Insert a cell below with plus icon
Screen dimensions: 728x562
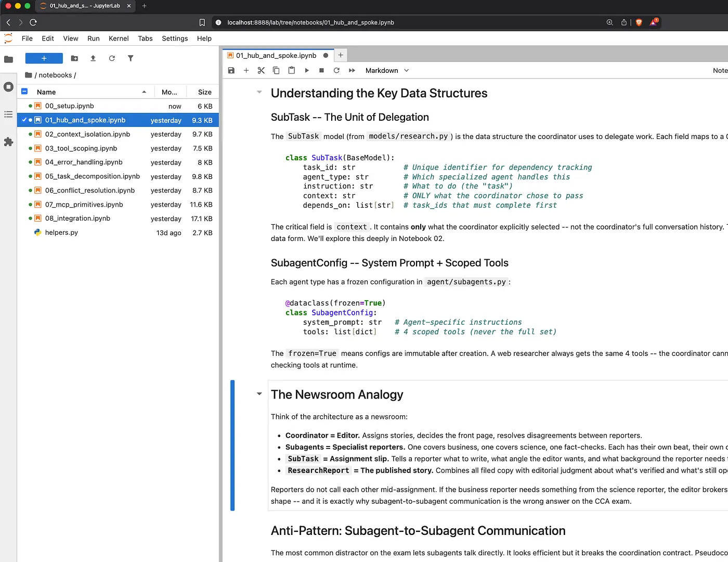(246, 70)
